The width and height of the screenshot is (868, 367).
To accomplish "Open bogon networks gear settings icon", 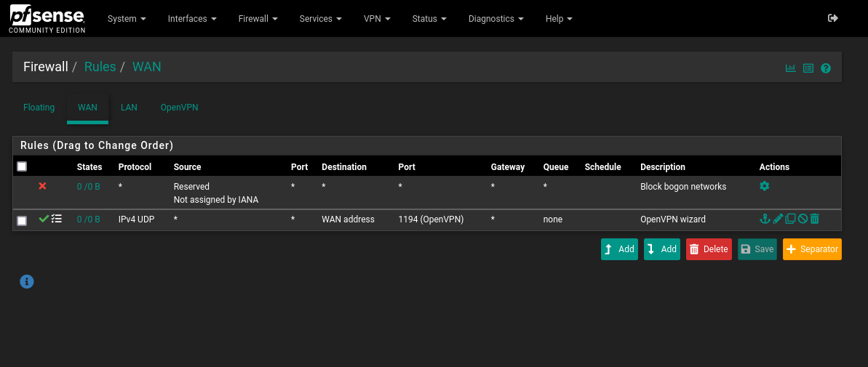I will point(765,186).
